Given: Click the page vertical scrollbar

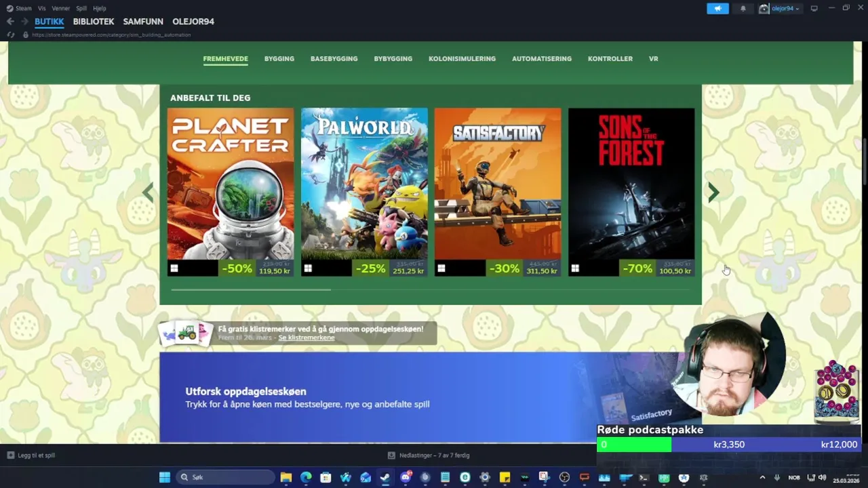Looking at the screenshot, I should tap(865, 161).
